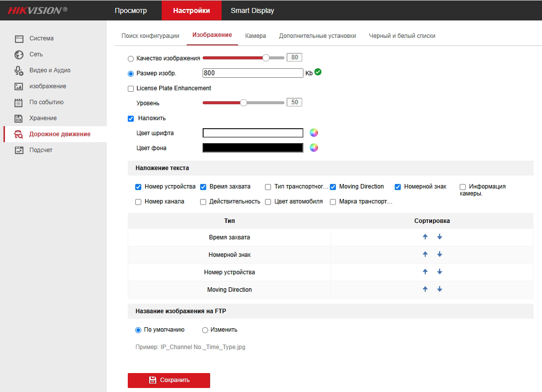Open the Сеть globe icon
The width and height of the screenshot is (542, 392).
(x=19, y=54)
